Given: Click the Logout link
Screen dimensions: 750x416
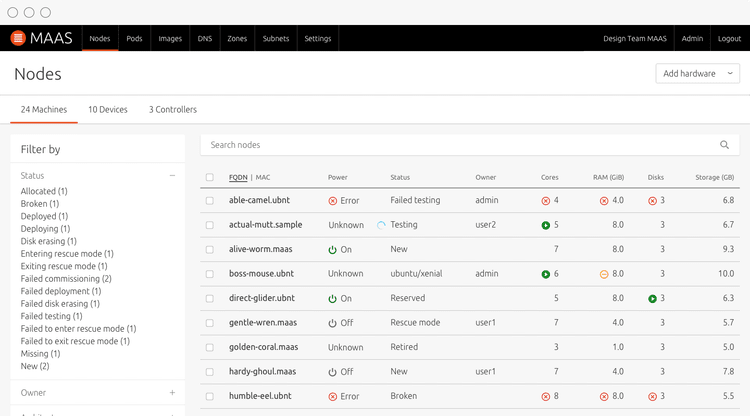Looking at the screenshot, I should click(x=729, y=38).
